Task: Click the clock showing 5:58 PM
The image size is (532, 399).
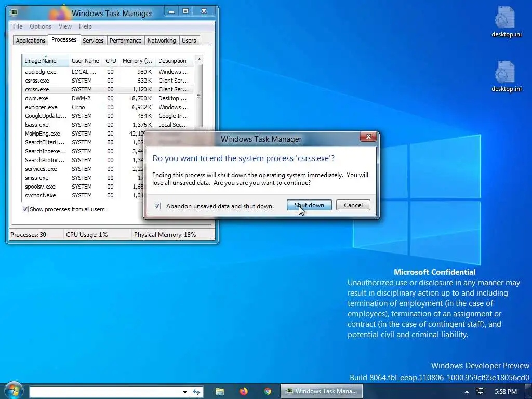Action: click(x=506, y=392)
